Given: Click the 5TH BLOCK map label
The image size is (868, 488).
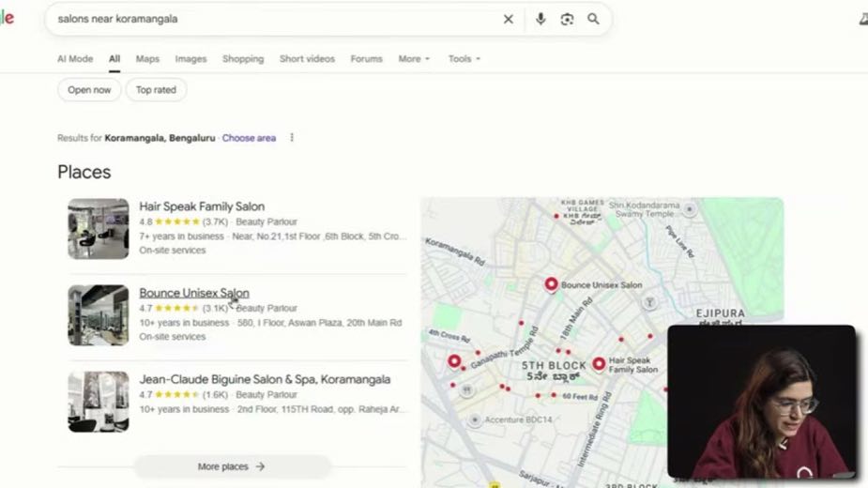Looking at the screenshot, I should pyautogui.click(x=554, y=366).
